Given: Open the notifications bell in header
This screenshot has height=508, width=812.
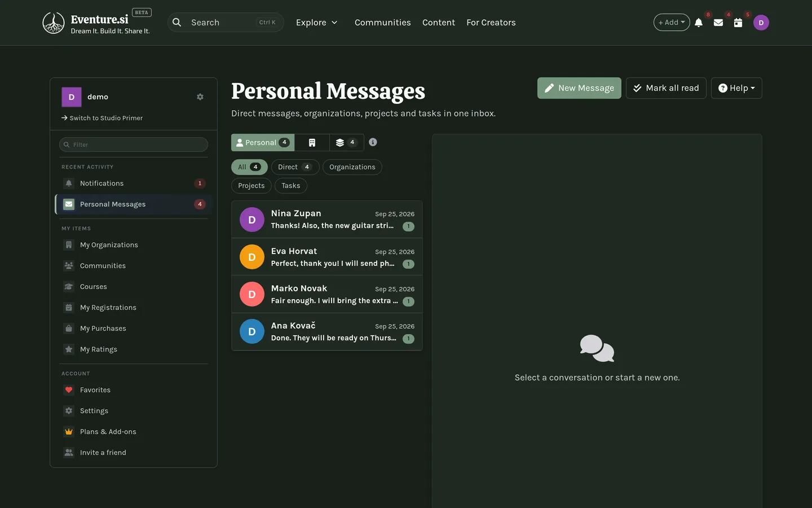Looking at the screenshot, I should click(699, 23).
